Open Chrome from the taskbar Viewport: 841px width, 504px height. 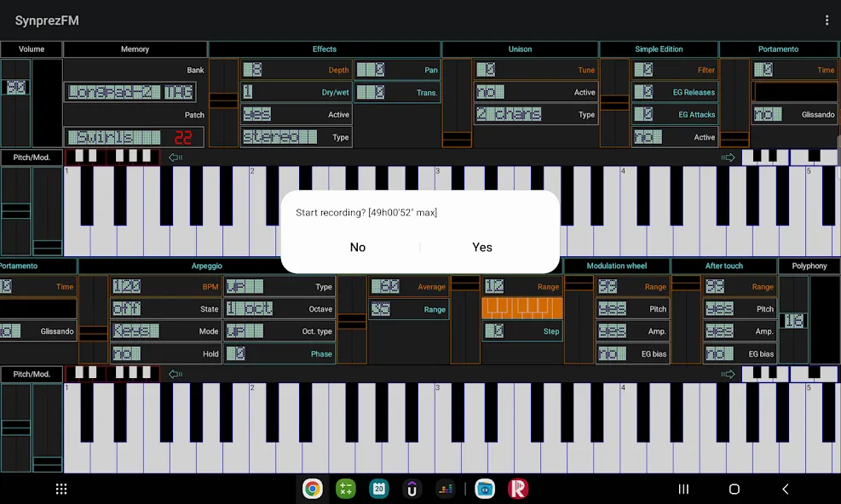point(312,489)
